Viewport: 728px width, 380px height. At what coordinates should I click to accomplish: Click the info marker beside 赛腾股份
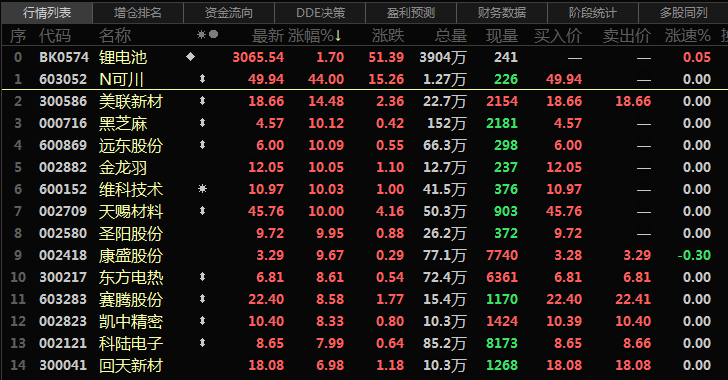(x=202, y=299)
